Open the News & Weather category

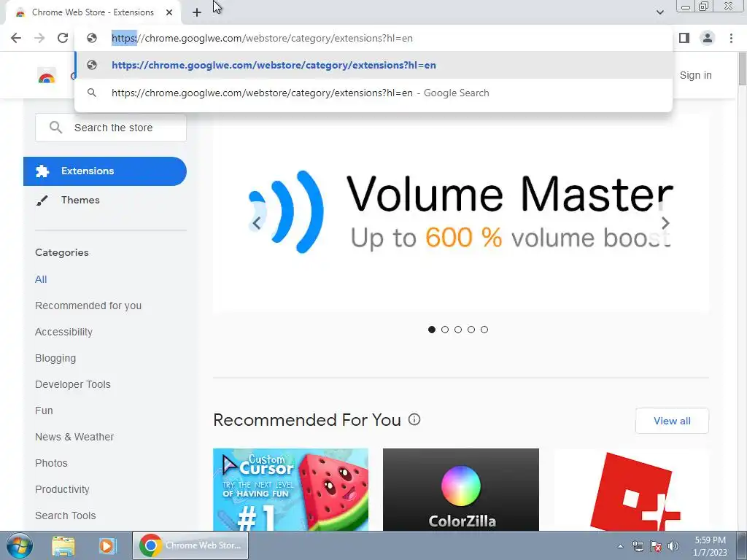74,437
